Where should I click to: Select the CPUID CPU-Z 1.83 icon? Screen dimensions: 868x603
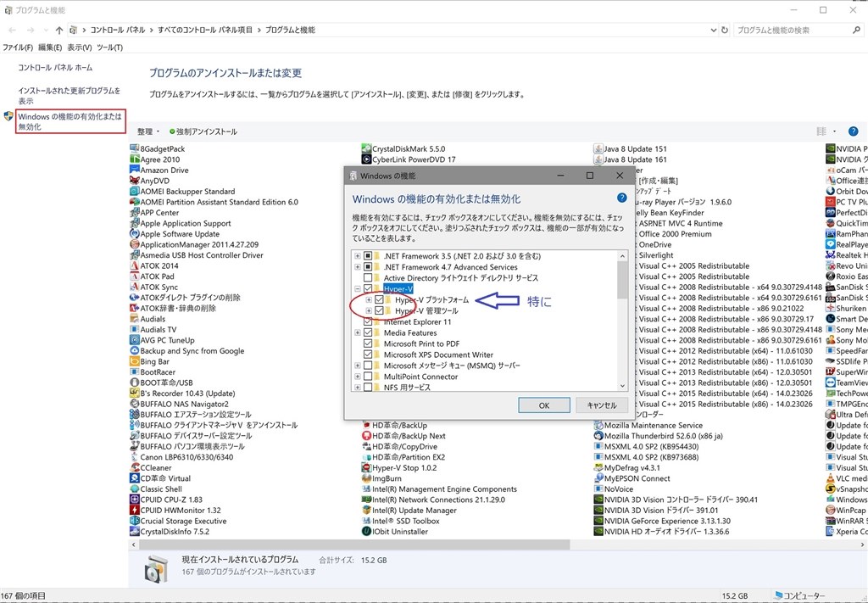coord(134,500)
